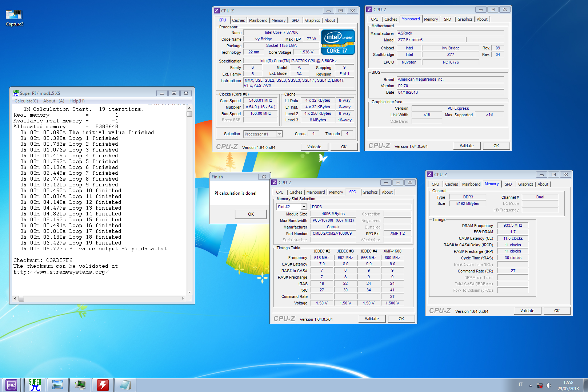
Task: Open the red lightning bolt taskbar app
Action: tap(103, 385)
